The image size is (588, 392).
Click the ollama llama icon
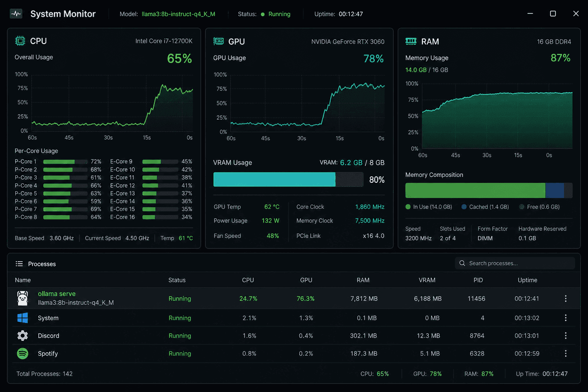23,298
